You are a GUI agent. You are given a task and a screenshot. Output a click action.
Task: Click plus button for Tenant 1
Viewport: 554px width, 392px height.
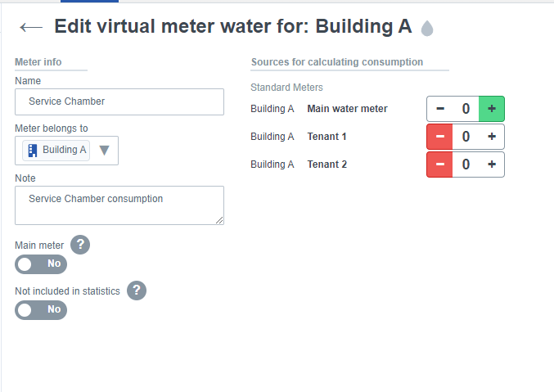point(492,137)
